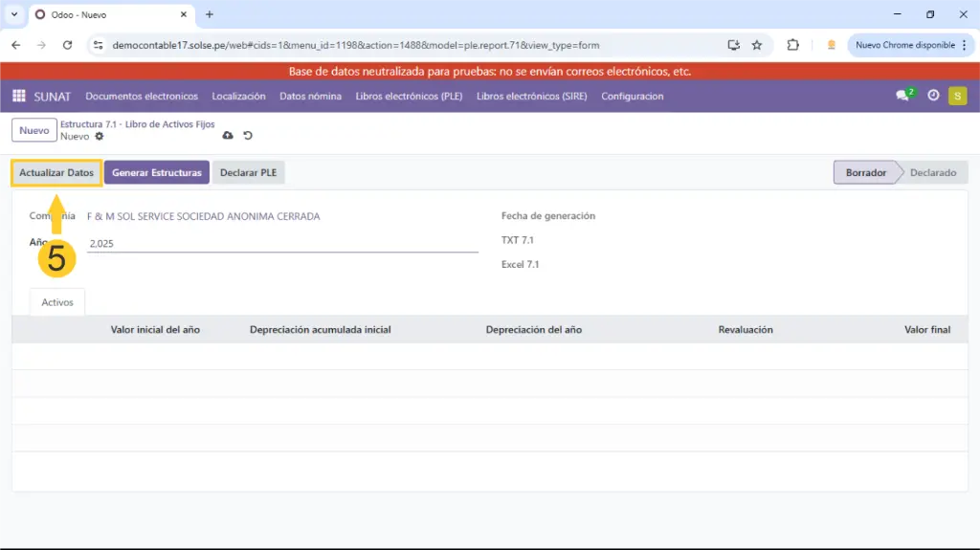Open the conversations chat icon
The width and height of the screenshot is (980, 550).
[902, 96]
